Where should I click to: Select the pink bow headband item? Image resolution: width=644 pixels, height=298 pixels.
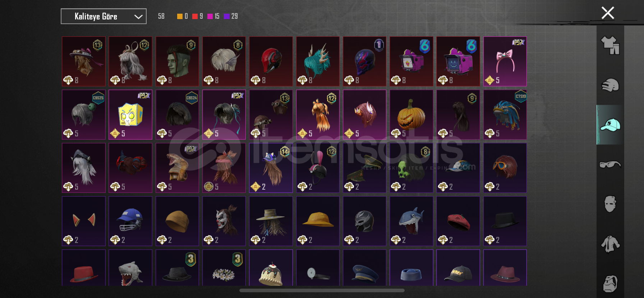tap(505, 61)
